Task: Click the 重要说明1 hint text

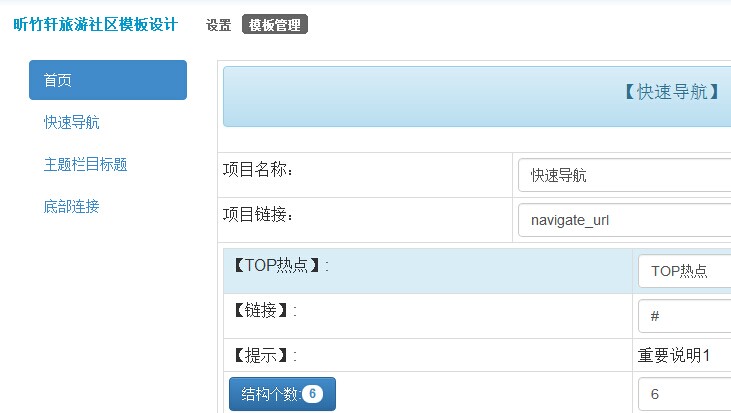Action: [674, 355]
